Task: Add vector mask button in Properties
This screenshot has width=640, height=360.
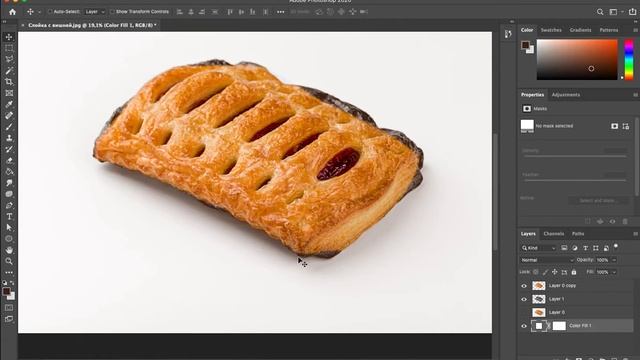Action: [626, 126]
